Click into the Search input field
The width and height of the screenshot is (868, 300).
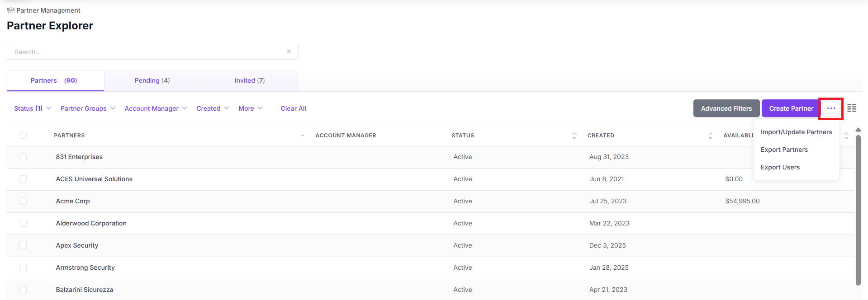click(x=147, y=52)
